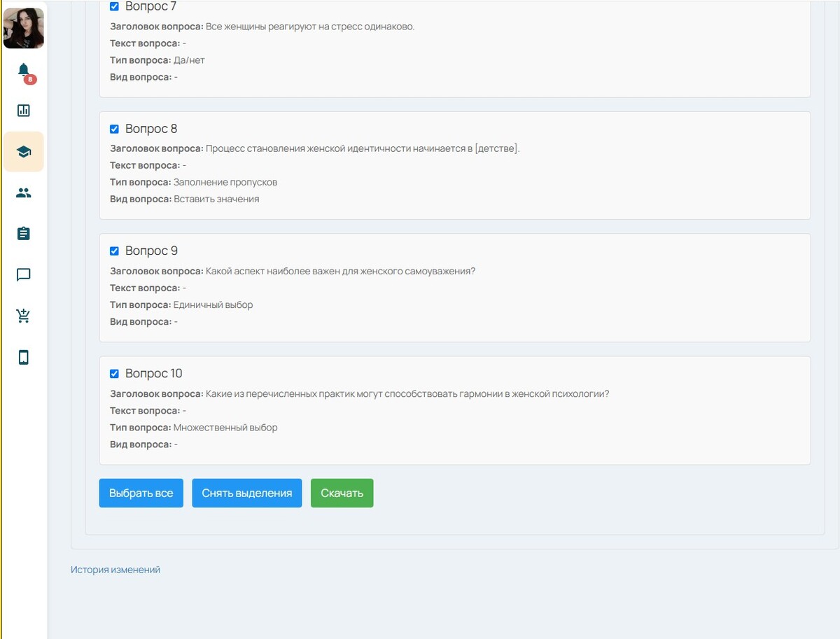The width and height of the screenshot is (840, 639).
Task: Open the shopping cart icon
Action: point(24,316)
